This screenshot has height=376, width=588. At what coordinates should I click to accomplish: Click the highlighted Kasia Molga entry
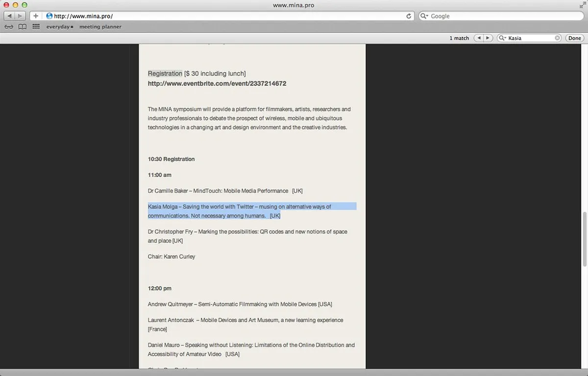[252, 211]
